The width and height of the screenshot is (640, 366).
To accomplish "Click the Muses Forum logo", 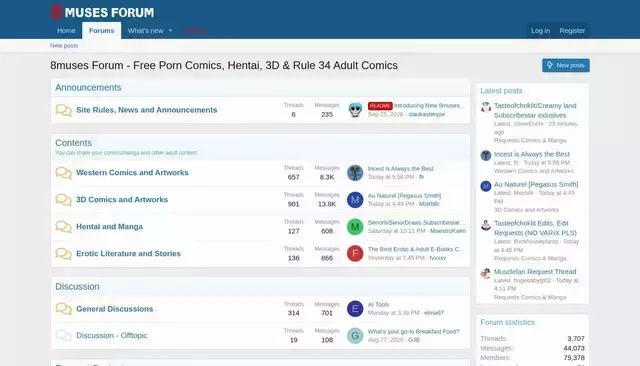I will click(102, 12).
